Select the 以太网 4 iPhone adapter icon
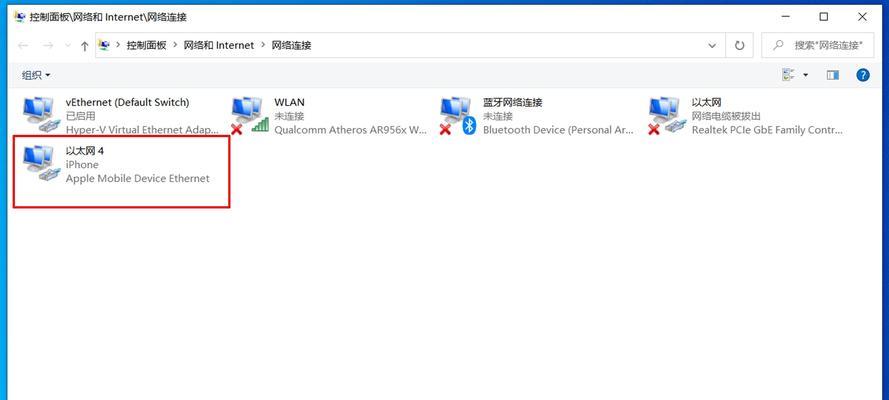The height and width of the screenshot is (400, 889). (41, 164)
